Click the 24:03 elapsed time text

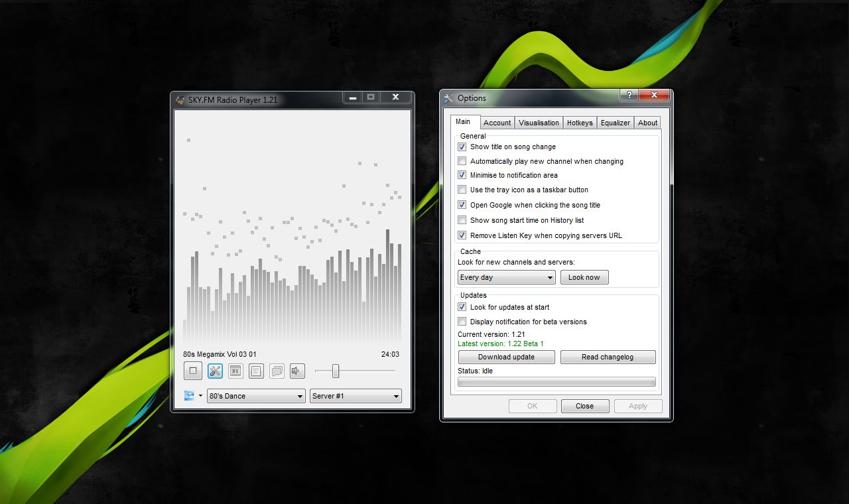click(x=390, y=354)
